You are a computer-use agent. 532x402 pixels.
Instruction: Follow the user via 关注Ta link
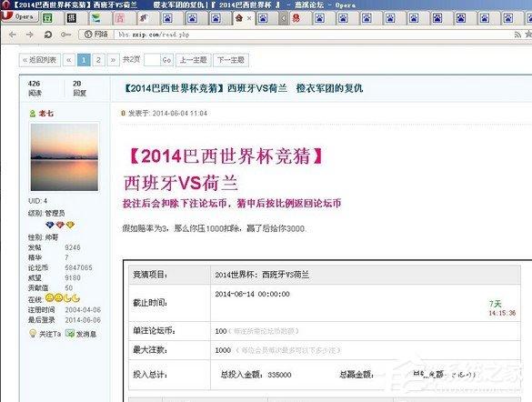coord(50,334)
